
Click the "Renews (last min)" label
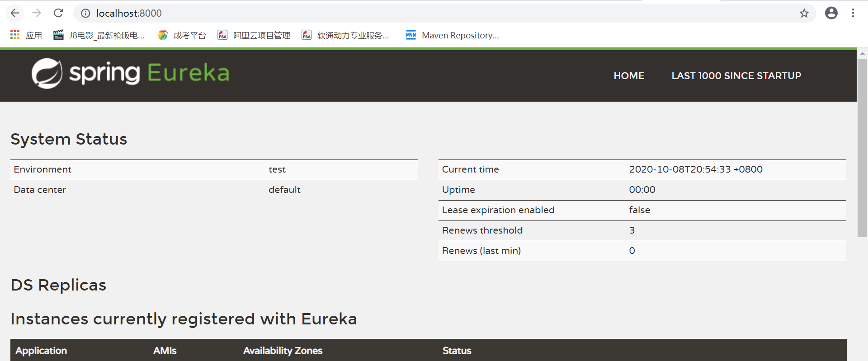481,251
